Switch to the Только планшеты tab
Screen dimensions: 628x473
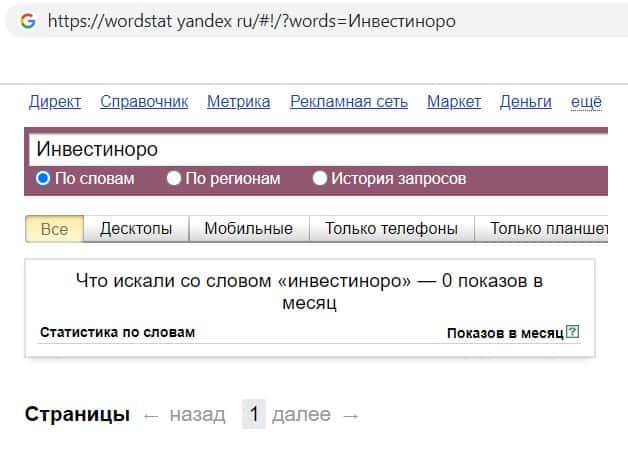pyautogui.click(x=541, y=229)
